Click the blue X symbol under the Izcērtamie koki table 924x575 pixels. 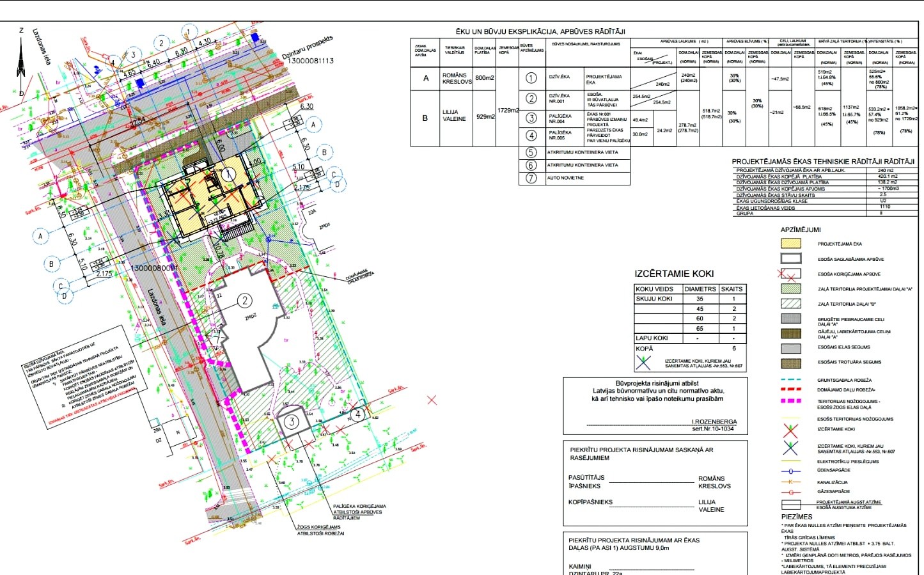643,363
